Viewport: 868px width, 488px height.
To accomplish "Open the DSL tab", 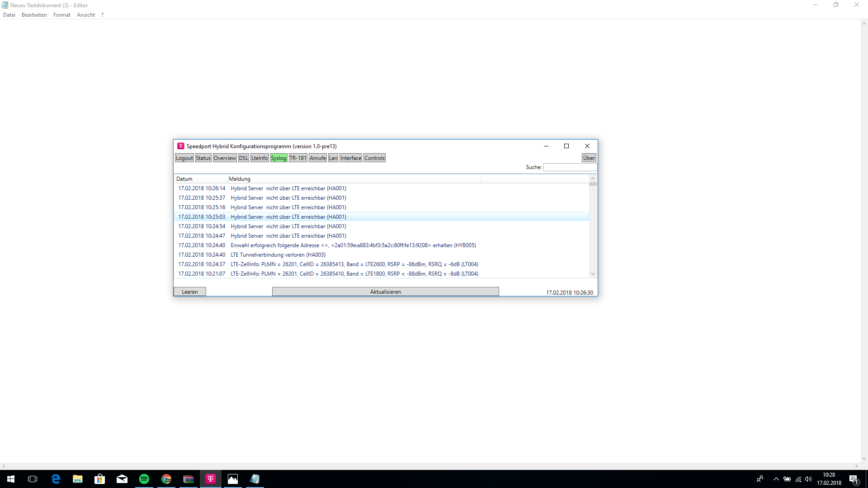I will 244,158.
